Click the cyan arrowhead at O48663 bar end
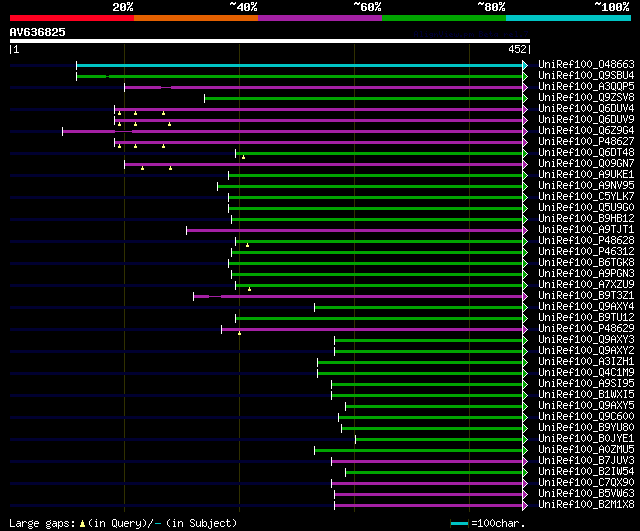The width and height of the screenshot is (640, 531). [525, 65]
